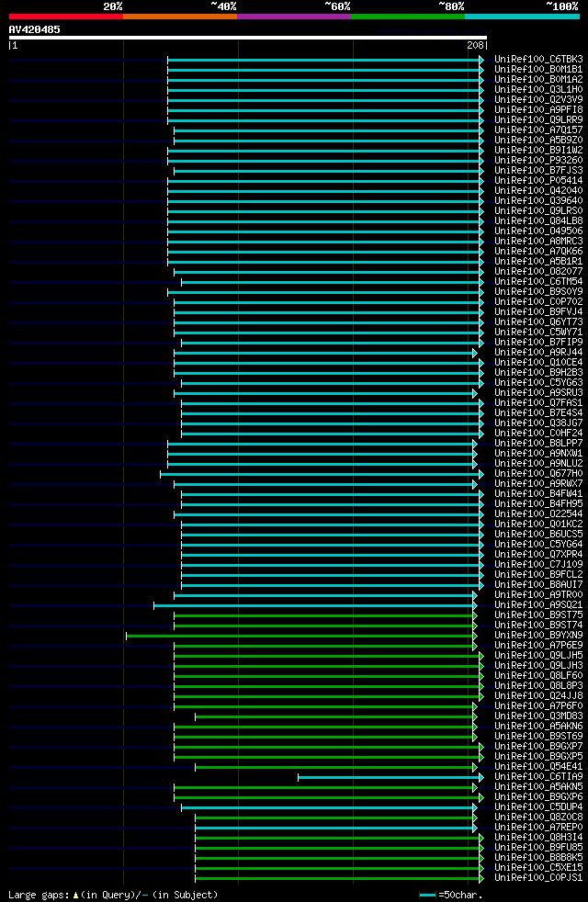Open hit UniRef100_Q3L1H0

click(538, 90)
